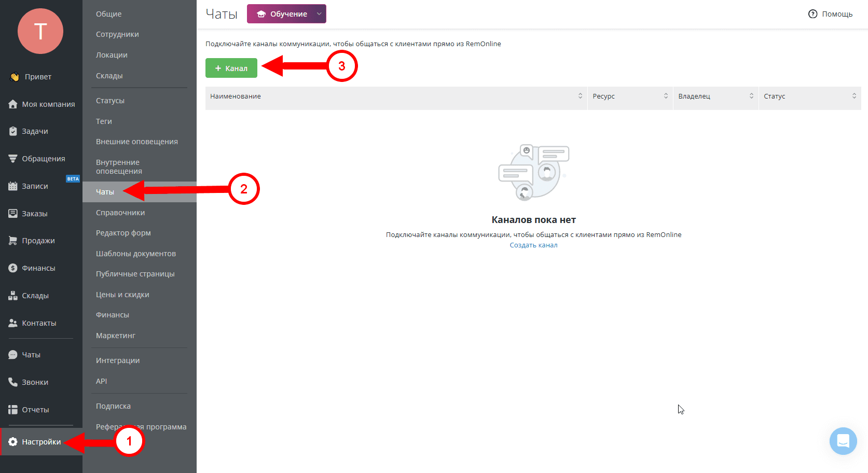
Task: Sort by Ресурс column arrows
Action: click(666, 96)
